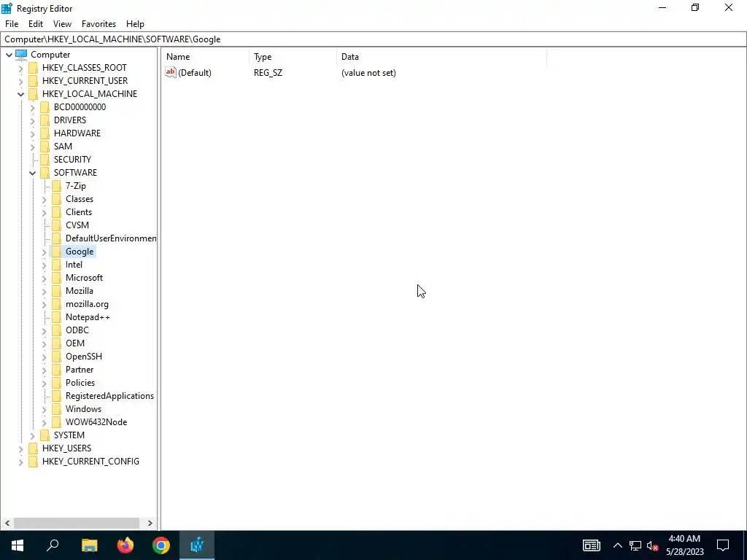747x560 pixels.
Task: Expand the Microsoft key chevron
Action: click(x=44, y=278)
